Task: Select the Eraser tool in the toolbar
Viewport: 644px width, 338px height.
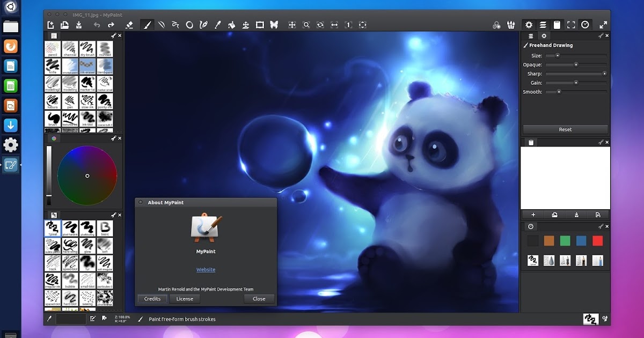Action: tap(129, 25)
